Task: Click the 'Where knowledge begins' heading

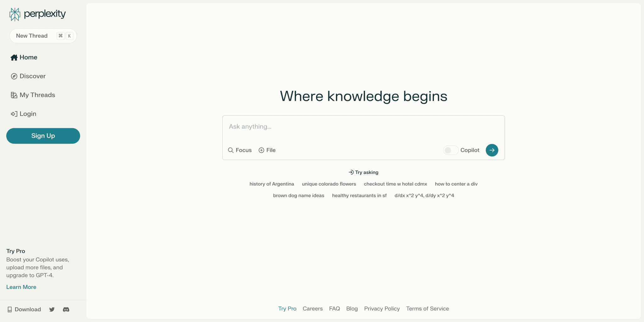Action: [364, 96]
